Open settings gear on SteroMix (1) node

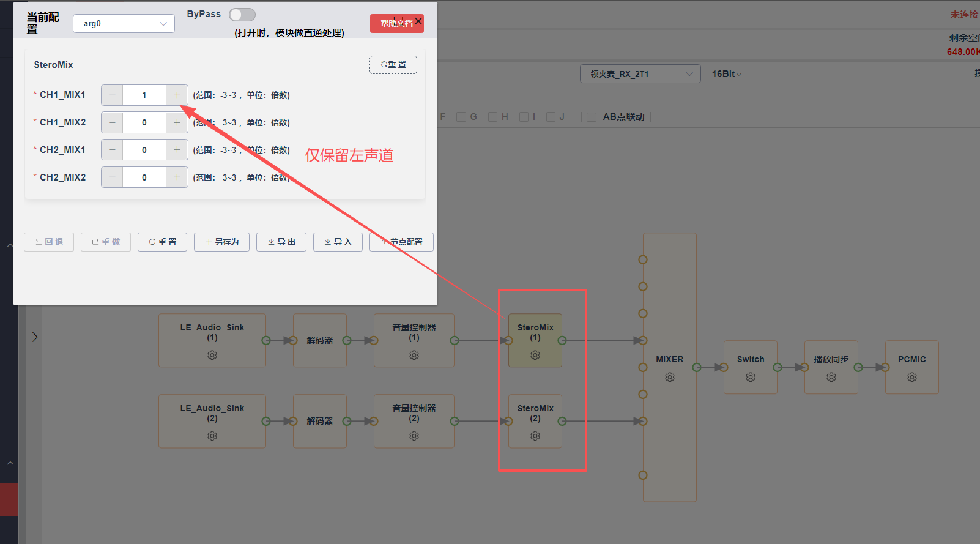pyautogui.click(x=535, y=356)
